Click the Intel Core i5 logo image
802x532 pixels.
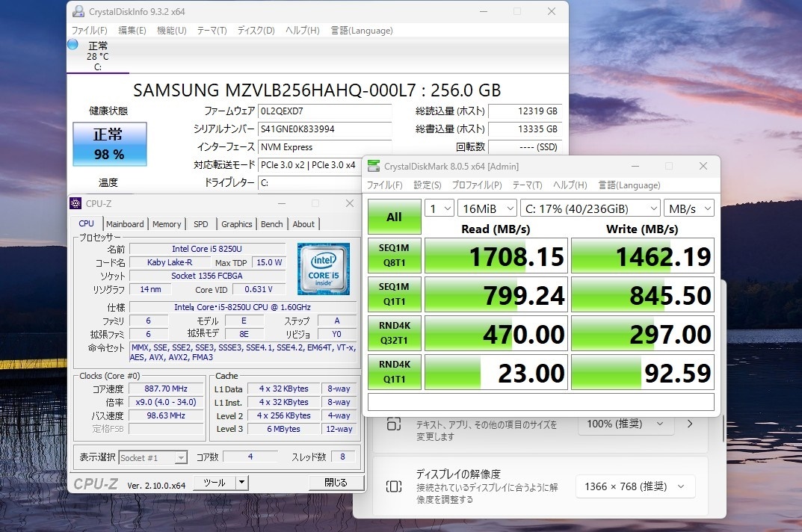324,268
